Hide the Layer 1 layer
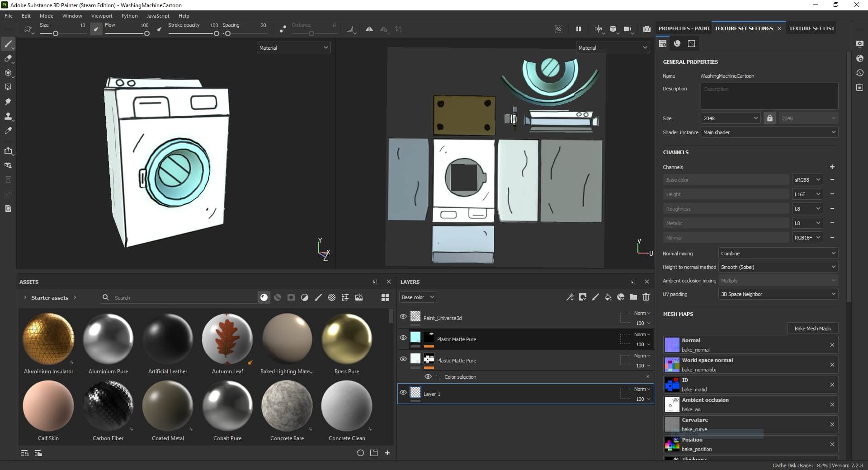Screen dimensions: 868x470 pyautogui.click(x=403, y=393)
